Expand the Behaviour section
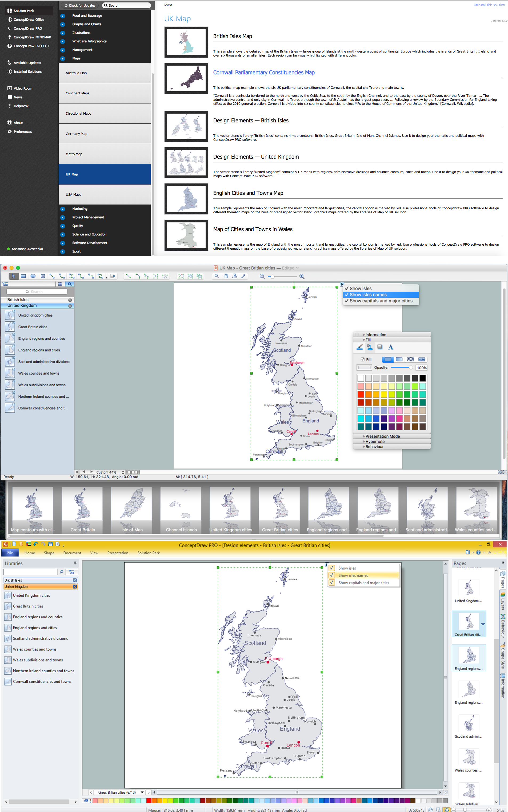508x812 pixels. coord(364,446)
